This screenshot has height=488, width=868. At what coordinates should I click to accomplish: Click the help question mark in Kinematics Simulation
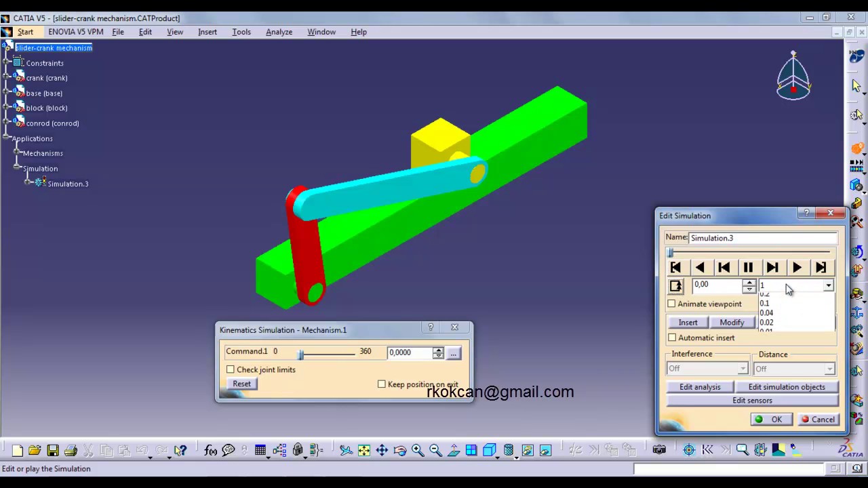click(x=431, y=327)
